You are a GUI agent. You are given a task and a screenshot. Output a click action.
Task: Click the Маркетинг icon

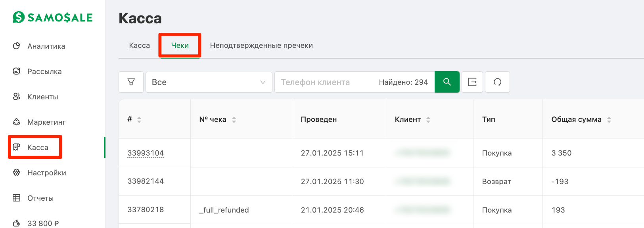[17, 122]
